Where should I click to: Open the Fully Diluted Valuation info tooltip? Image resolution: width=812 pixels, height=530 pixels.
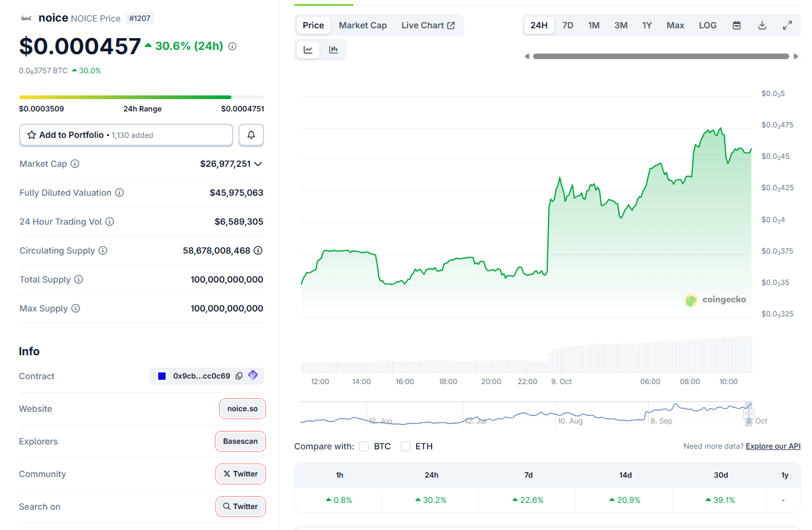coord(121,193)
